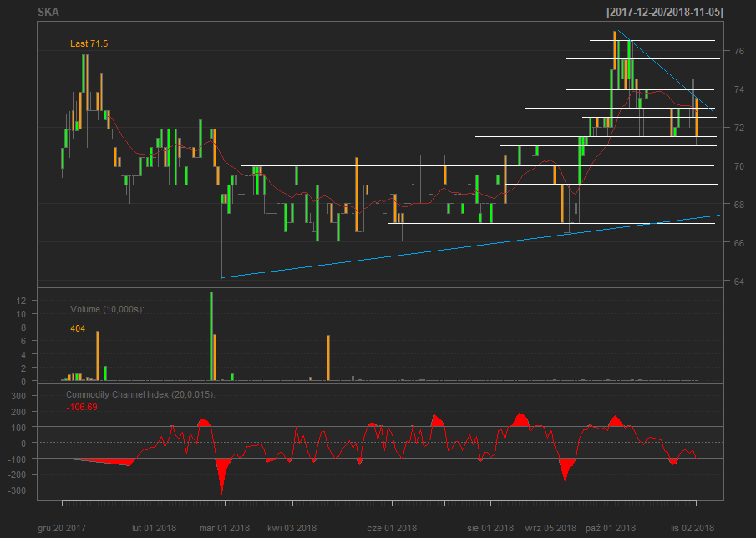Click date label 'wrz 05 2018'
The image size is (756, 538).
(x=551, y=528)
